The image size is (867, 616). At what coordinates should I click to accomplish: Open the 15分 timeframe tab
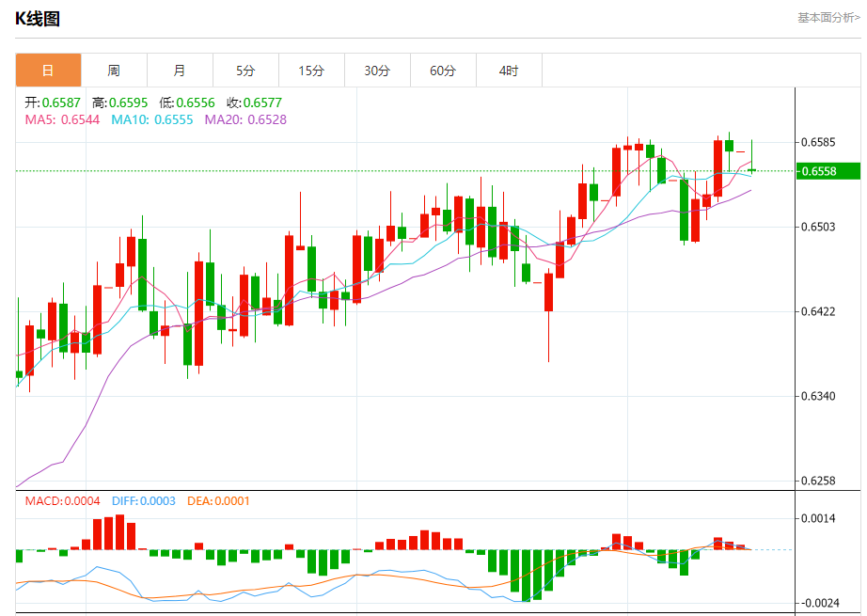point(311,71)
